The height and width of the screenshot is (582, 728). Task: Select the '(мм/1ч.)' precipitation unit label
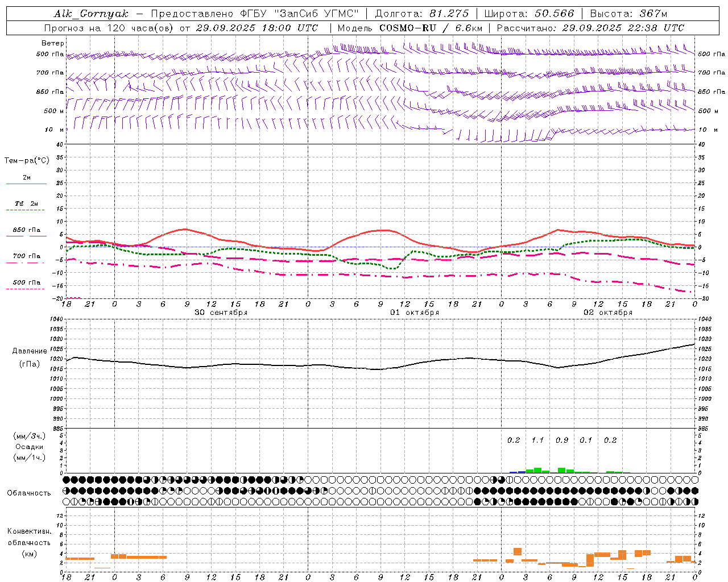pyautogui.click(x=30, y=458)
